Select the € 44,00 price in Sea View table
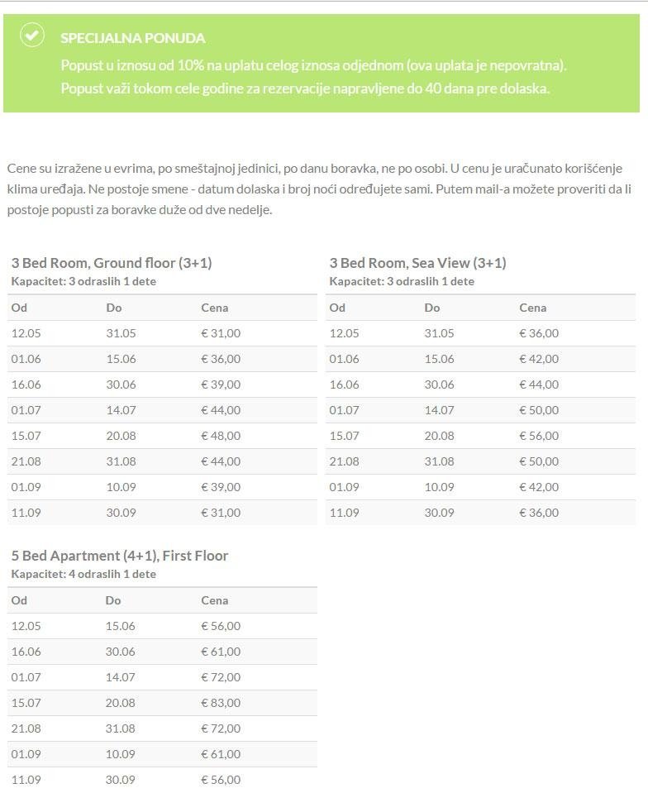Viewport: 648px width, 812px height. [x=539, y=385]
